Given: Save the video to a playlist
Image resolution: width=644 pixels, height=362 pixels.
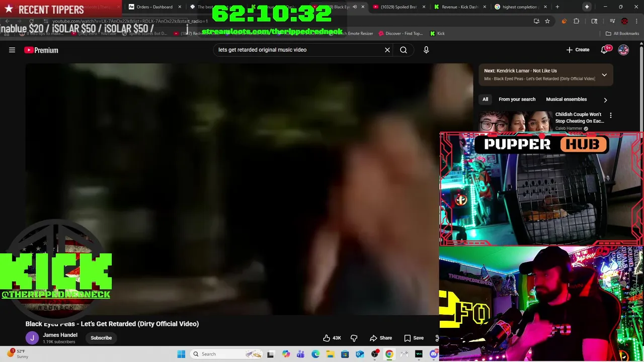Looking at the screenshot, I should tap(414, 338).
